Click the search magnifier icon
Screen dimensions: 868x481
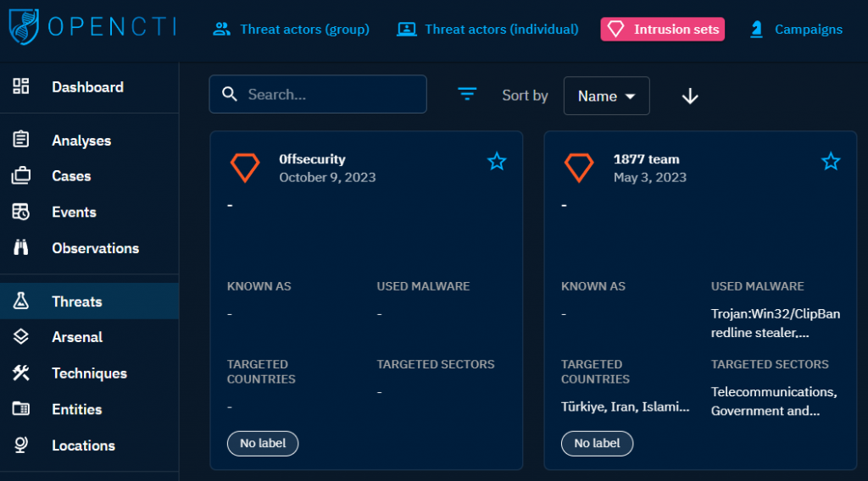coord(229,94)
